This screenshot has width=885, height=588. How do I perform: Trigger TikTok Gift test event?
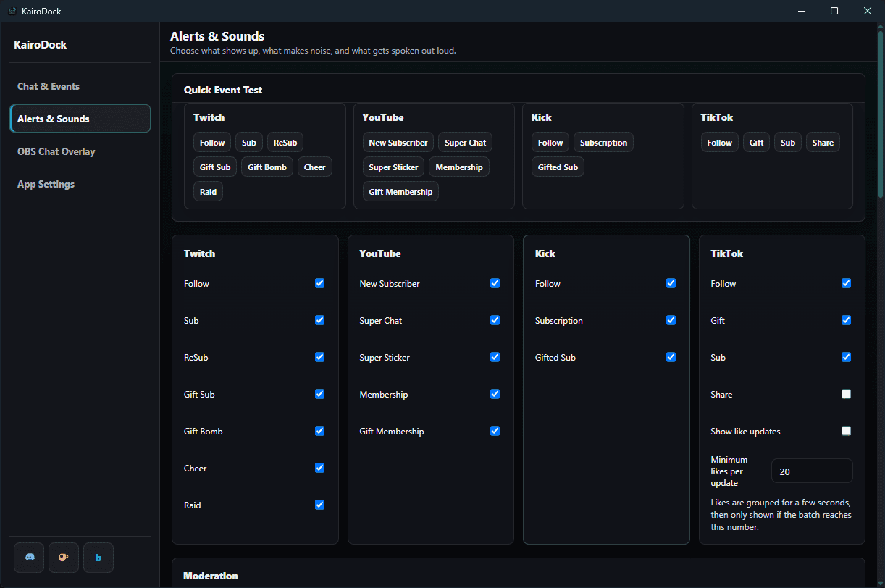coord(757,143)
